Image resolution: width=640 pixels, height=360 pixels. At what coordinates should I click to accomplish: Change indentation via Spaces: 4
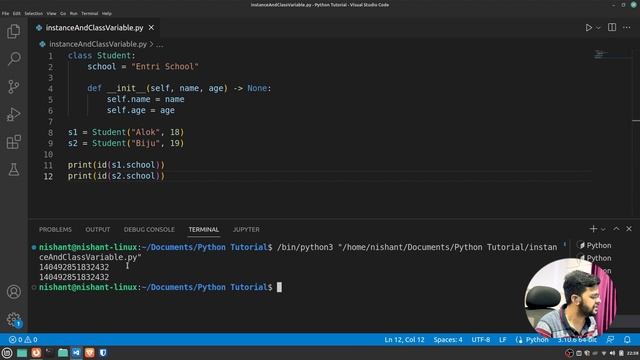point(448,340)
